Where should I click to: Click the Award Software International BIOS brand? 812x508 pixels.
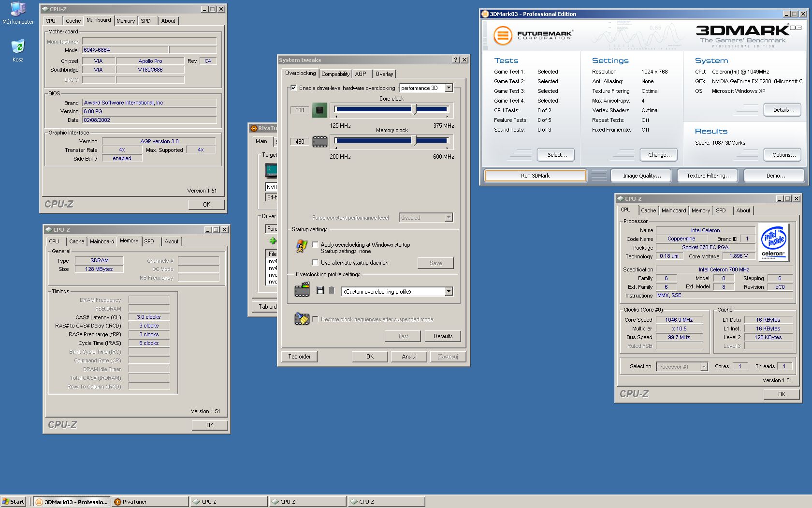[149, 103]
